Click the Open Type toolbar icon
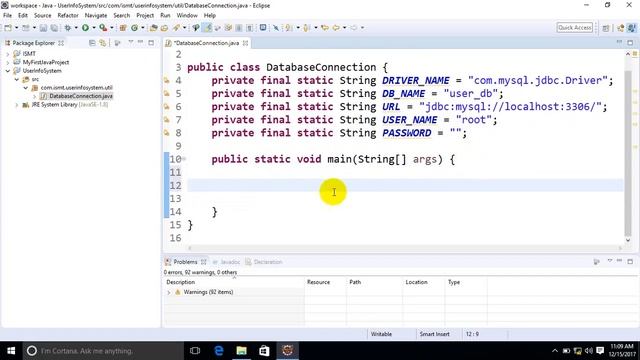This screenshot has width=640, height=360. (153, 28)
